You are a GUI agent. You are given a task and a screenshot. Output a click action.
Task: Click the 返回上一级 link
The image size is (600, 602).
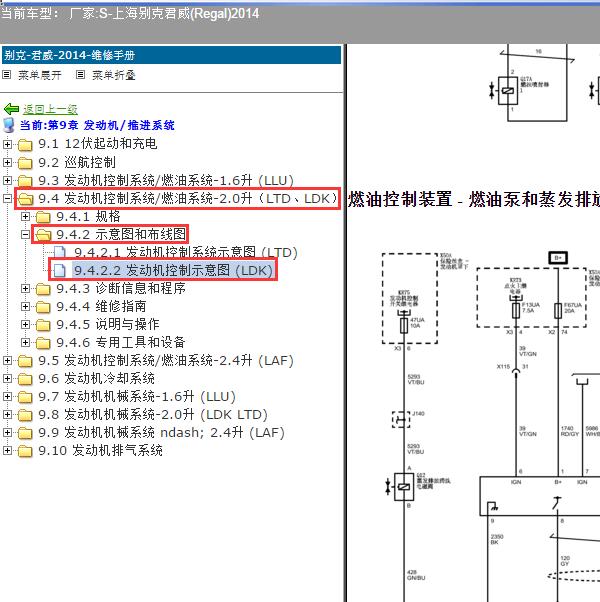point(50,109)
